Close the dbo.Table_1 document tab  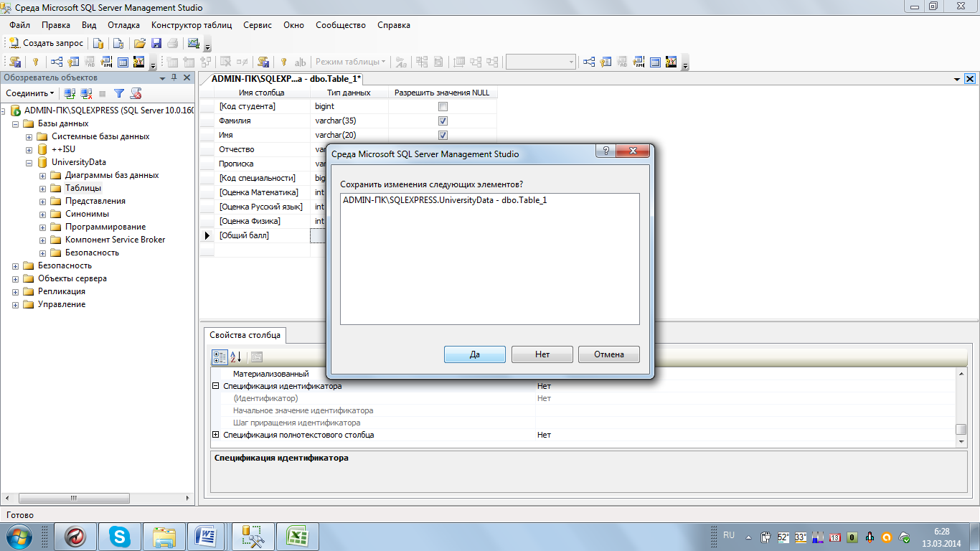970,79
